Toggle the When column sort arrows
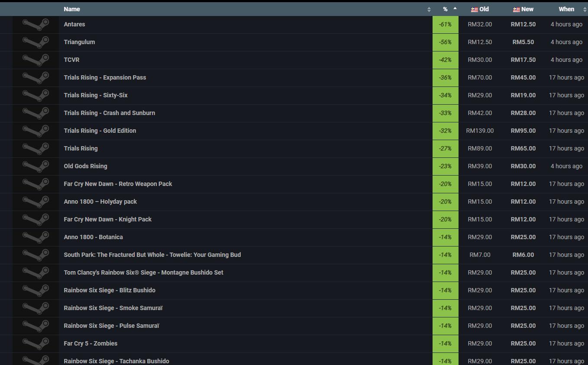This screenshot has width=588, height=365. (x=585, y=9)
